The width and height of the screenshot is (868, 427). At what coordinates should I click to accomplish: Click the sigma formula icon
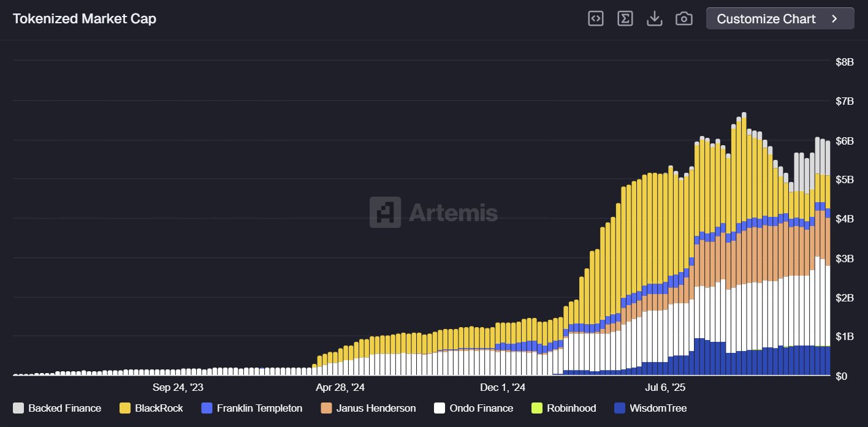click(625, 18)
